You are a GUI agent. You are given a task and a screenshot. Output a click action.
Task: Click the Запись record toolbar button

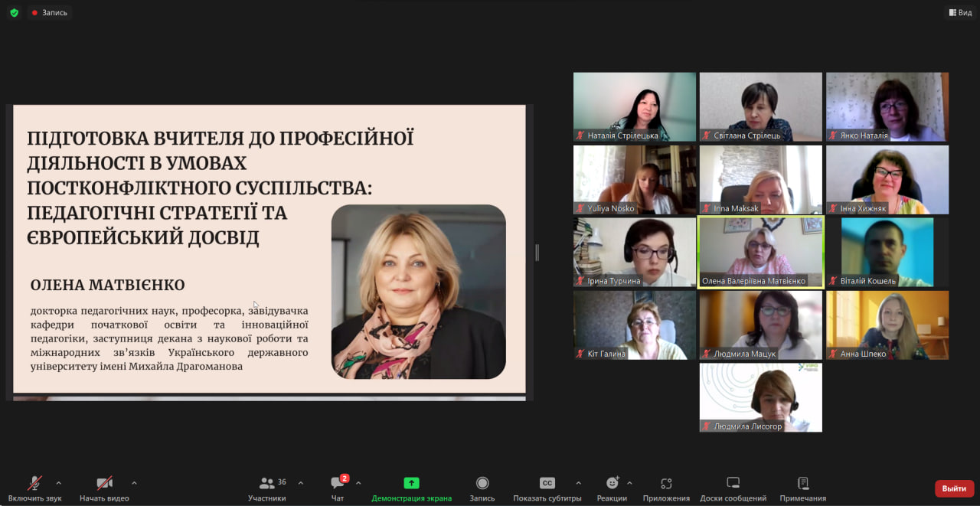pos(482,488)
